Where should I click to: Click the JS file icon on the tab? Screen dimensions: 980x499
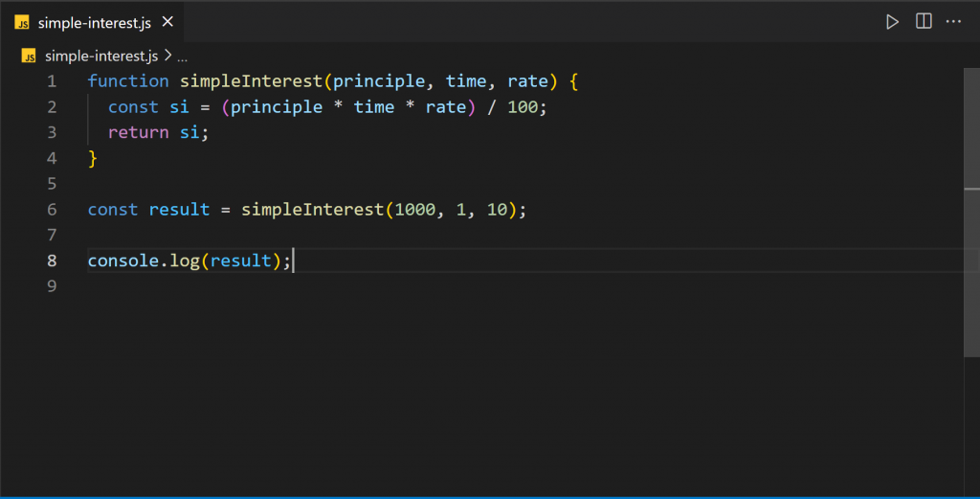click(x=22, y=23)
